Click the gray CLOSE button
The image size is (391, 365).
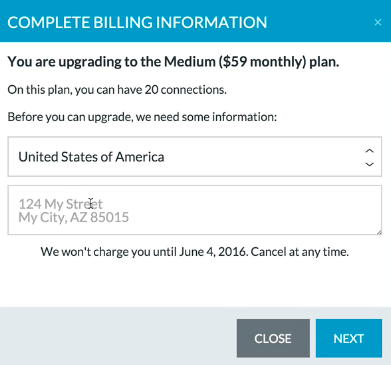[x=273, y=338]
